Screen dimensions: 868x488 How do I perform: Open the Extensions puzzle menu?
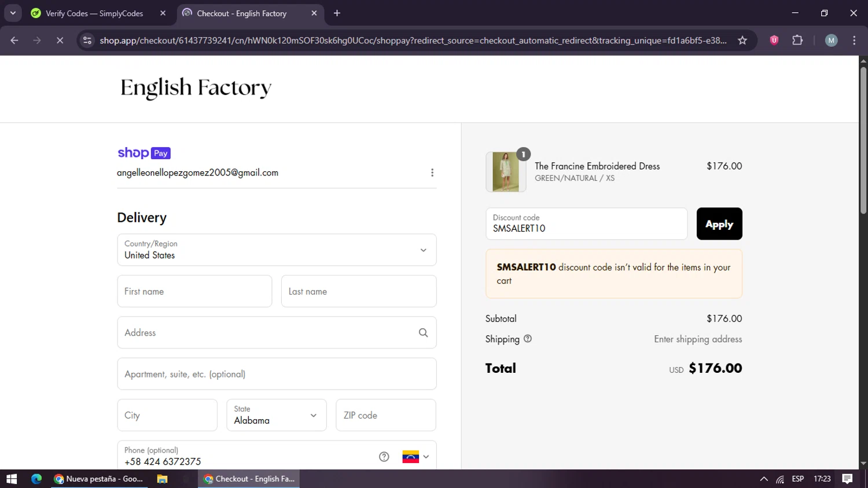click(797, 41)
